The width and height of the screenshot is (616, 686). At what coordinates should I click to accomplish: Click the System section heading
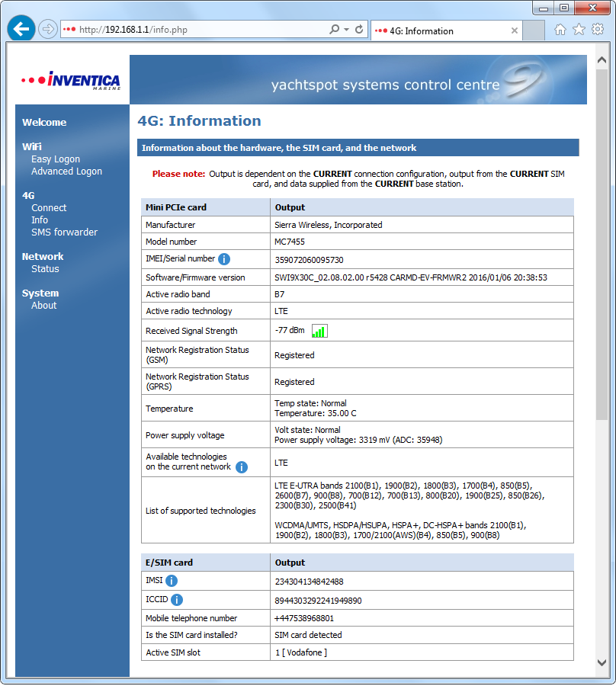click(x=40, y=293)
